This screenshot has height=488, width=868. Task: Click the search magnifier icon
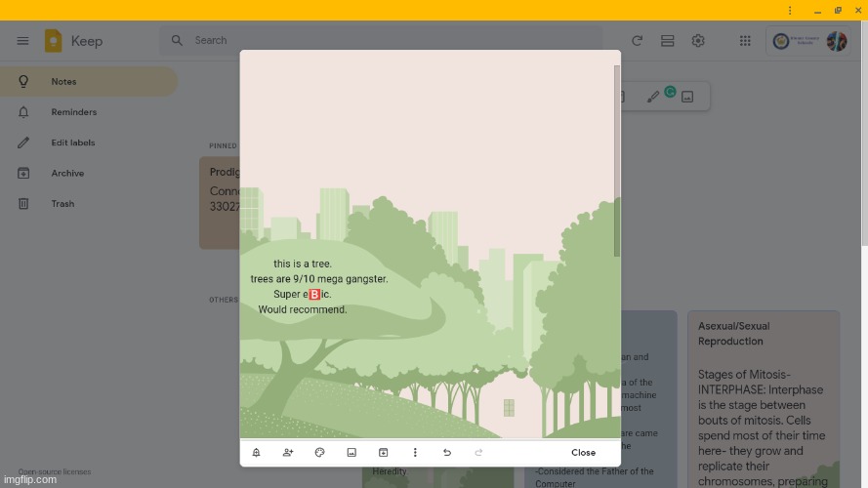177,40
